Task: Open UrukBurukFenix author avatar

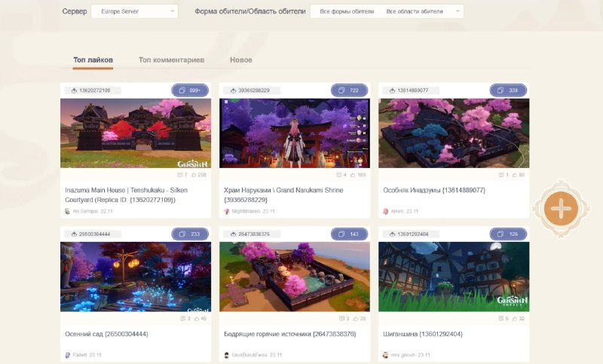Action: point(227,355)
